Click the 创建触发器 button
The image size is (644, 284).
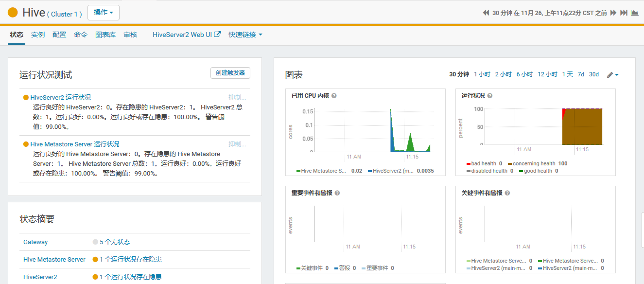(x=230, y=73)
